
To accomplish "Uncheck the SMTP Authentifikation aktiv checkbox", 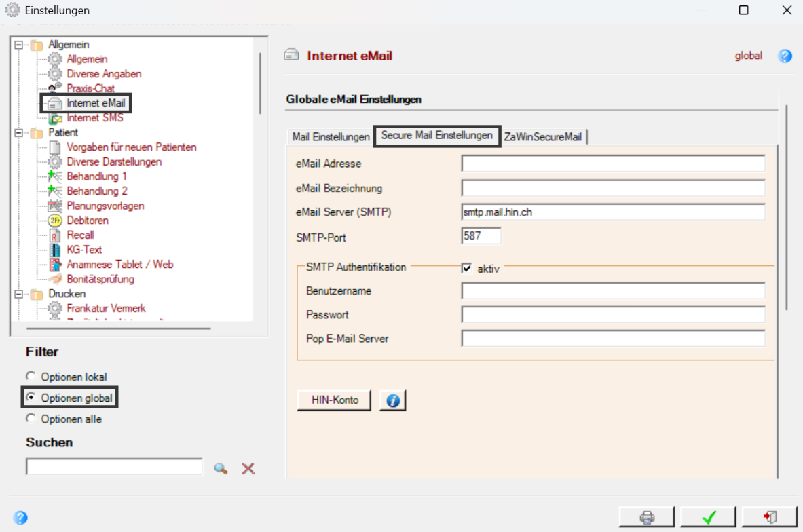I will pyautogui.click(x=466, y=268).
